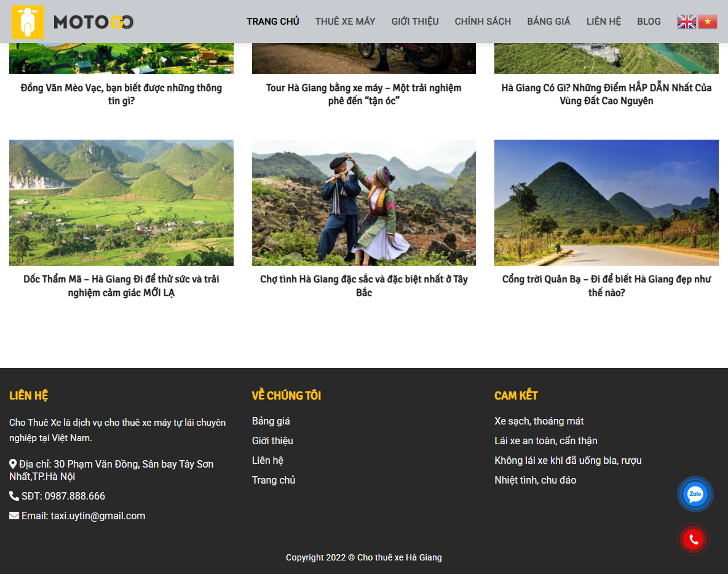This screenshot has width=728, height=574.
Task: Click the phone icon next to SĐT 0987.888.666
Action: tap(13, 496)
